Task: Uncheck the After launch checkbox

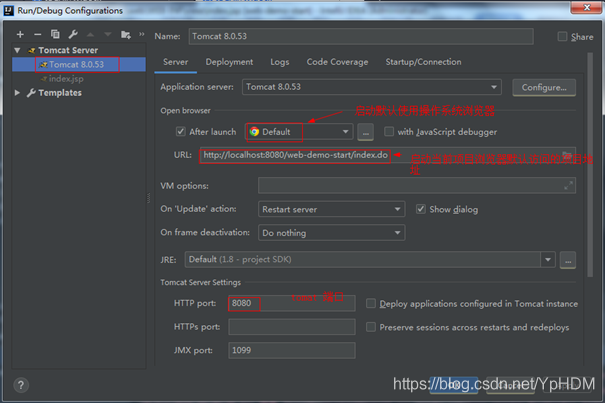Action: (181, 132)
